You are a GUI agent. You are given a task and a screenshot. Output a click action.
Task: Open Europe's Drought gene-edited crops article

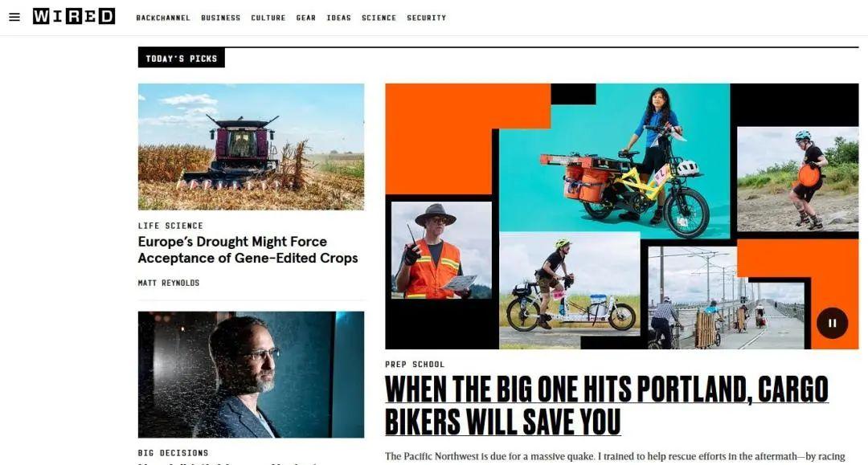coord(248,250)
